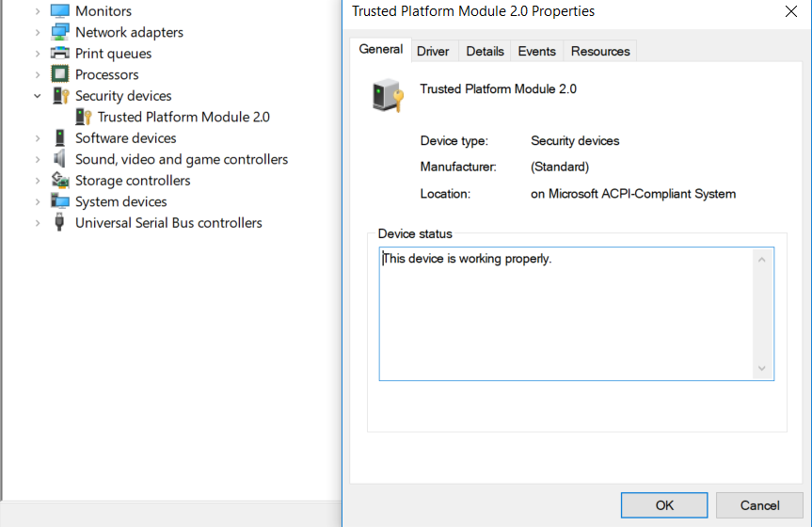Click the 'Device type:' label
Screen dimensions: 812x527
coord(454,141)
